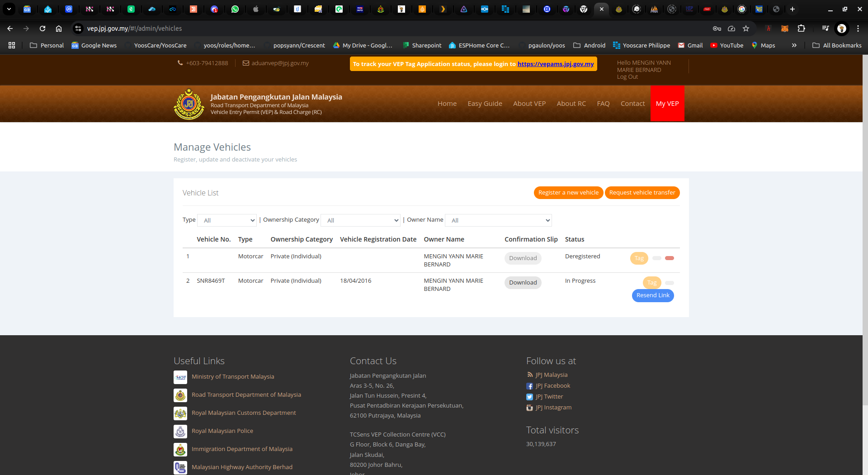Viewport: 868px width, 475px height.
Task: Click the grey pill beside SNR8469T's Tag
Action: tap(670, 283)
